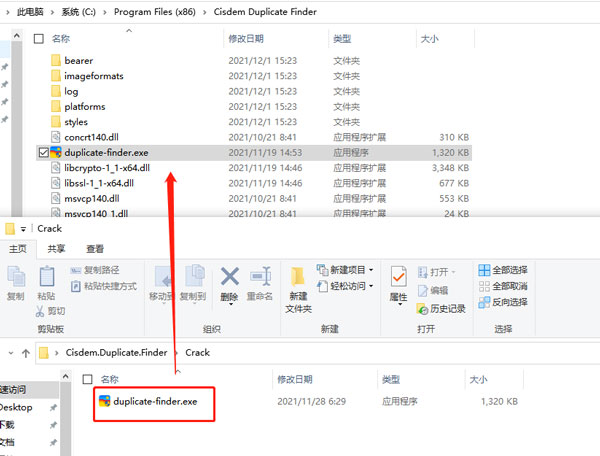
Task: Click Cisdem.Duplicate.Finder in the Crack address bar
Action: tap(116, 352)
